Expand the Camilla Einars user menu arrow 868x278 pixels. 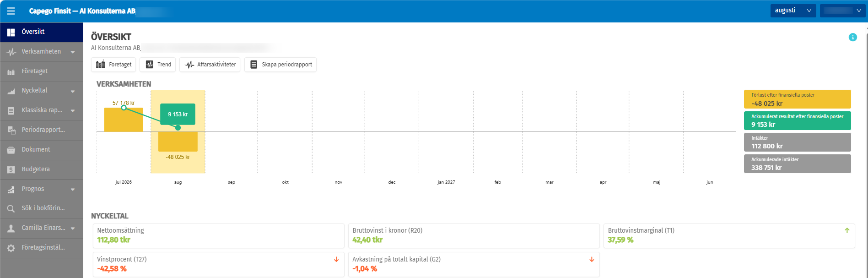(x=73, y=229)
